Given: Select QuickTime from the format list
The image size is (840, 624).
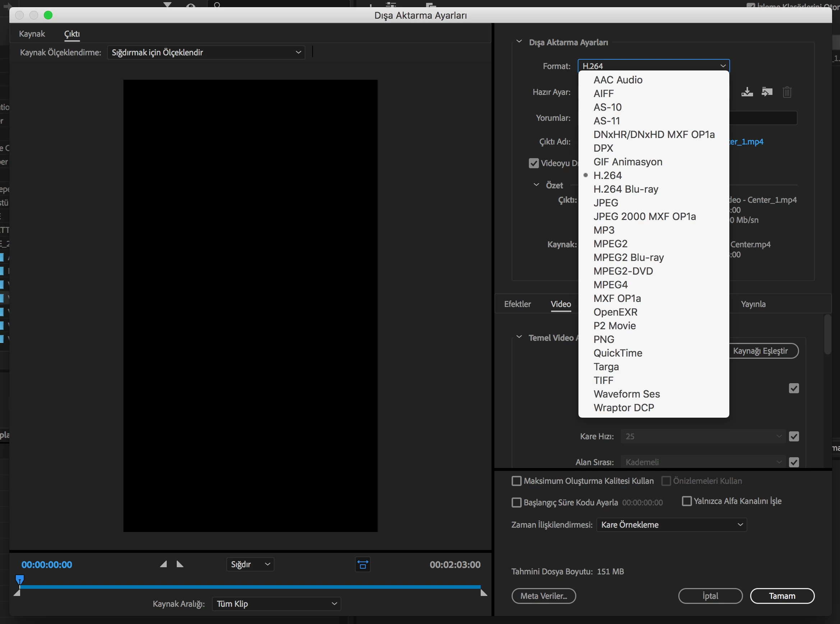Looking at the screenshot, I should pyautogui.click(x=618, y=353).
